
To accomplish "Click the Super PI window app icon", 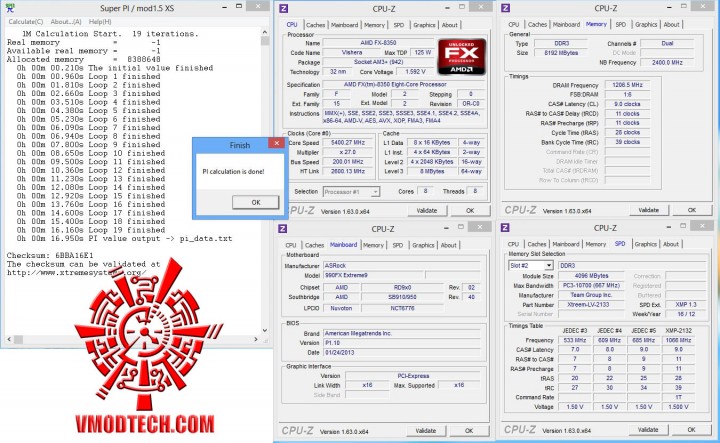I will point(10,7).
